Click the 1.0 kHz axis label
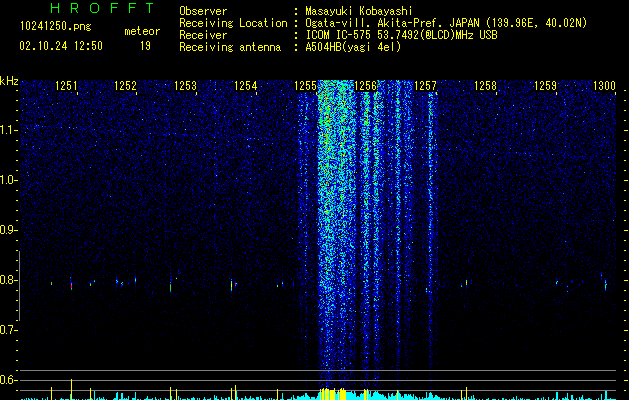The height and width of the screenshot is (400, 629). (x=8, y=180)
